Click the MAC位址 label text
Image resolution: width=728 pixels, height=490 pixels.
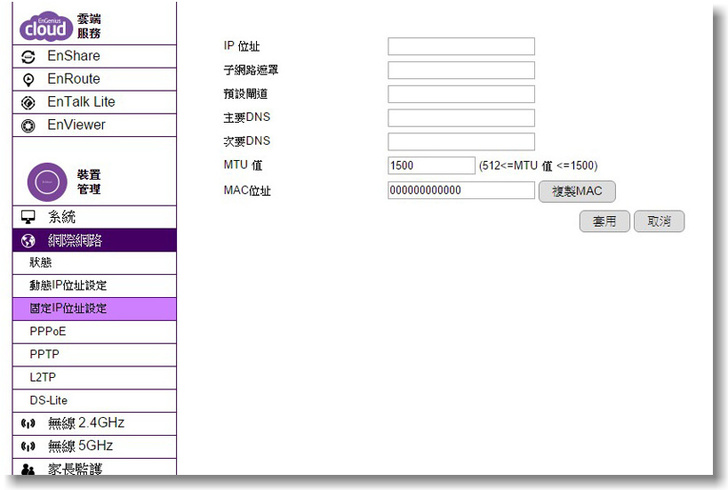247,190
